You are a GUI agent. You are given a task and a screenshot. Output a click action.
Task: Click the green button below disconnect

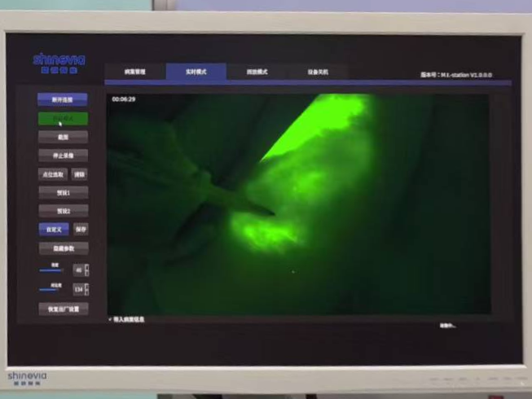tap(63, 118)
